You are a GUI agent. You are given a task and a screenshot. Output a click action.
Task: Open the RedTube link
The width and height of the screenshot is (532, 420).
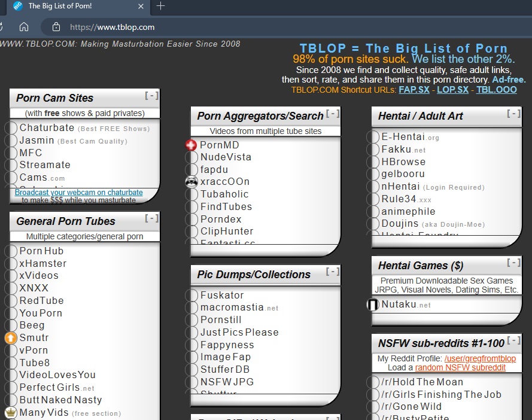click(x=41, y=300)
